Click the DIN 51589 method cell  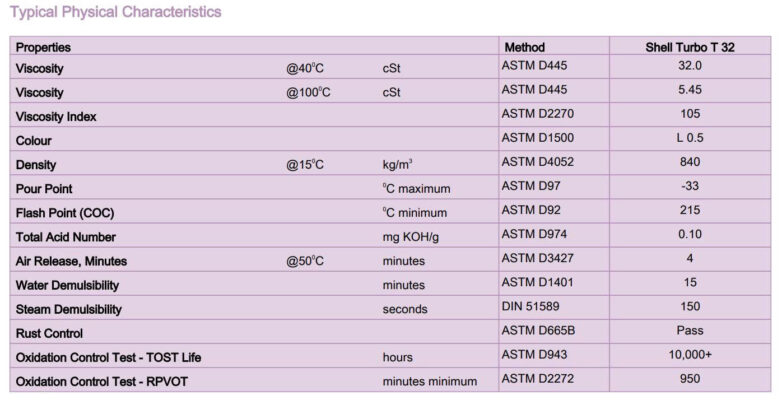(532, 307)
